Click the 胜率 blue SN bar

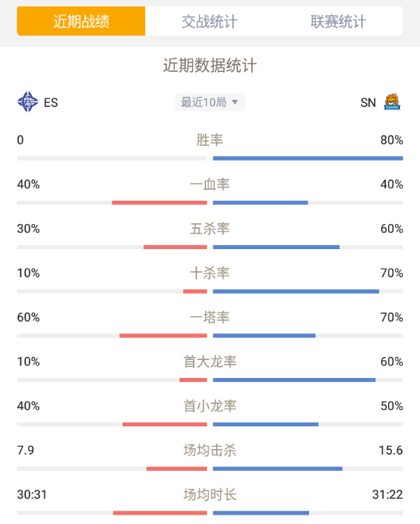(x=308, y=159)
